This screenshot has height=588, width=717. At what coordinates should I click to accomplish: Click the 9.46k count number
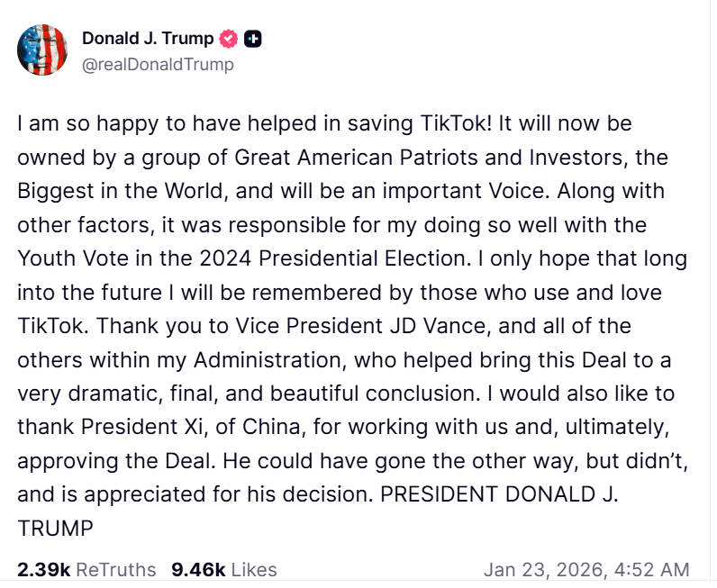pos(196,569)
